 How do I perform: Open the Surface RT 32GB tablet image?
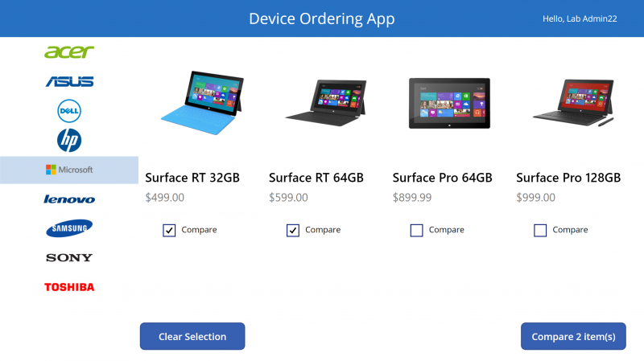202,103
